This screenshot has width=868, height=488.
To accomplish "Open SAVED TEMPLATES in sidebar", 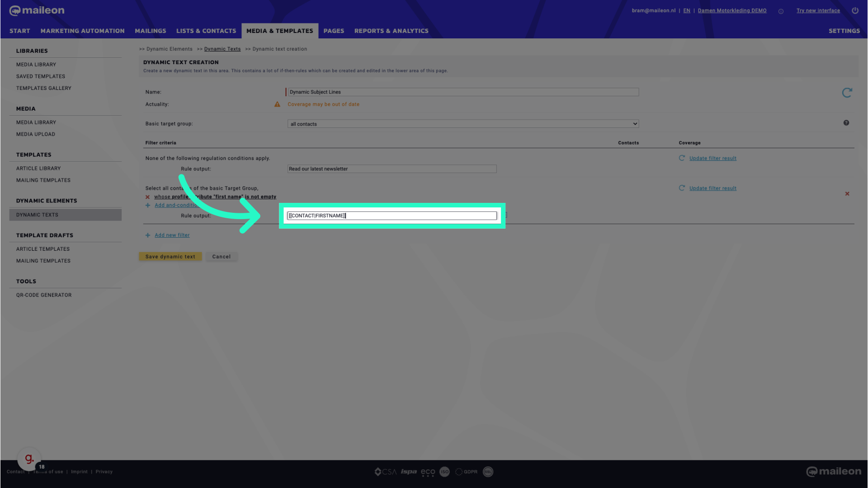I will [41, 76].
